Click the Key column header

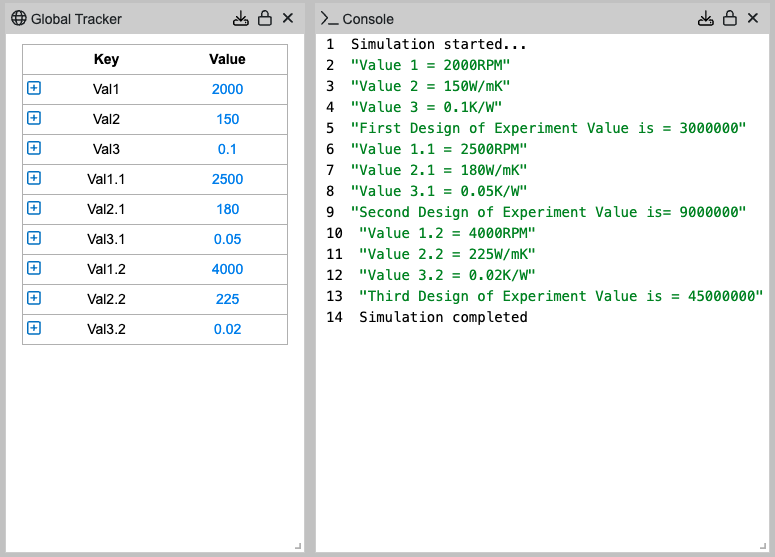(x=106, y=59)
